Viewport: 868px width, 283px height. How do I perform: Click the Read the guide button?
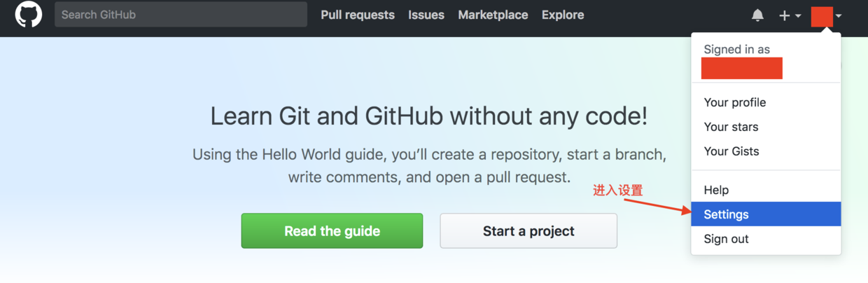pyautogui.click(x=332, y=231)
